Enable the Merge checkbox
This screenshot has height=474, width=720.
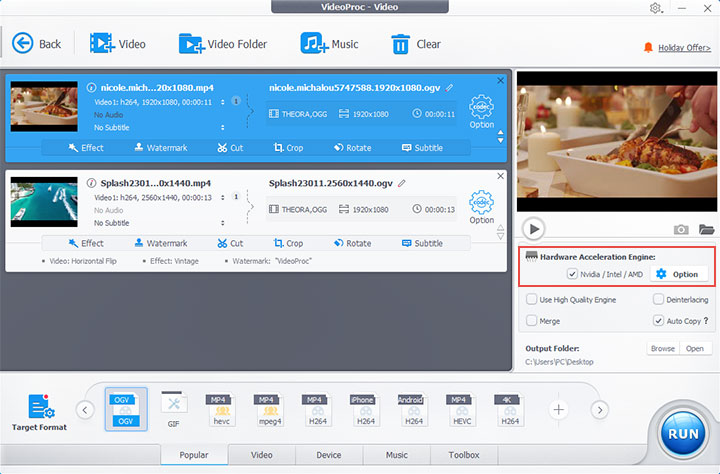[531, 321]
